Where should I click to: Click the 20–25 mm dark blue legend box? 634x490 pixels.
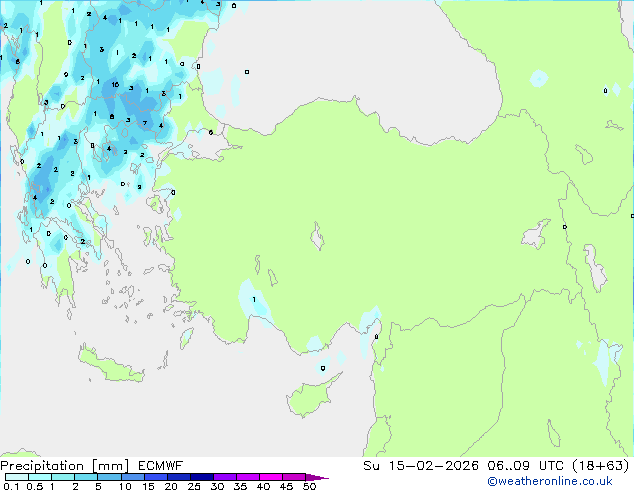click(179, 477)
